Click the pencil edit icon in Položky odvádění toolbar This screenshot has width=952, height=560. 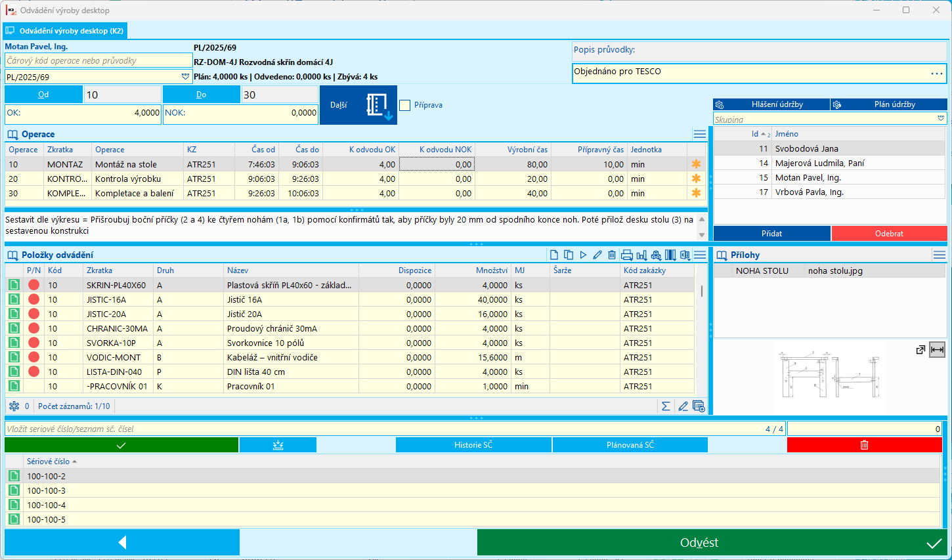[x=597, y=255]
